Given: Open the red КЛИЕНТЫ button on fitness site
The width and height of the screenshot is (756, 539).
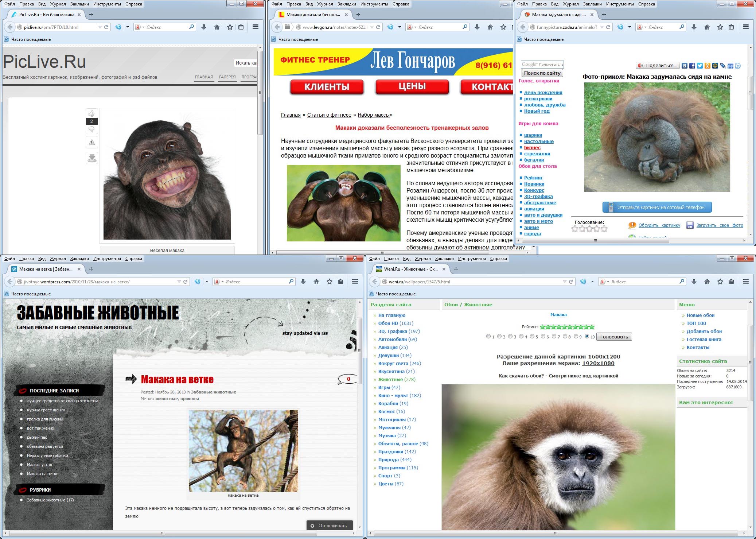Looking at the screenshot, I should [327, 87].
